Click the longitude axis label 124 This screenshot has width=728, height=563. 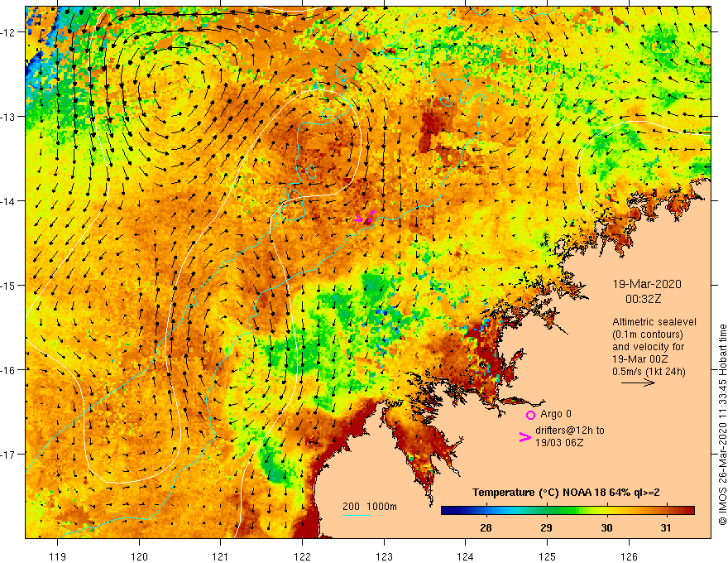[x=466, y=556]
